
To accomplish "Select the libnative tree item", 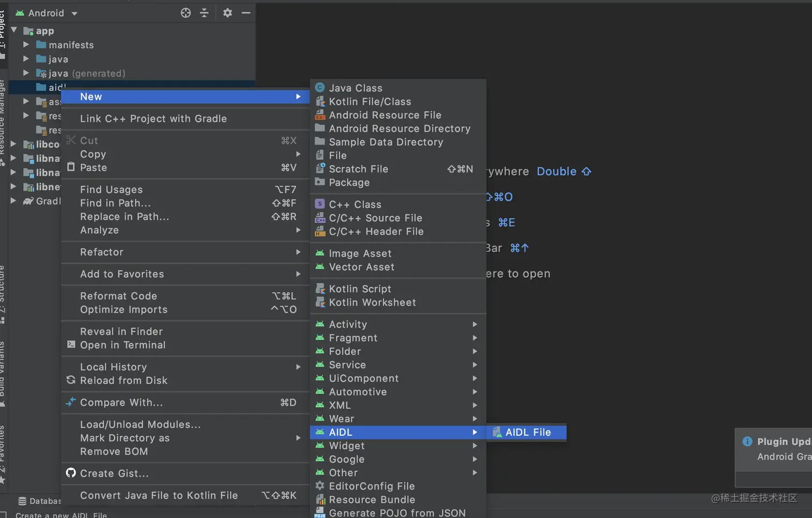I will point(47,159).
